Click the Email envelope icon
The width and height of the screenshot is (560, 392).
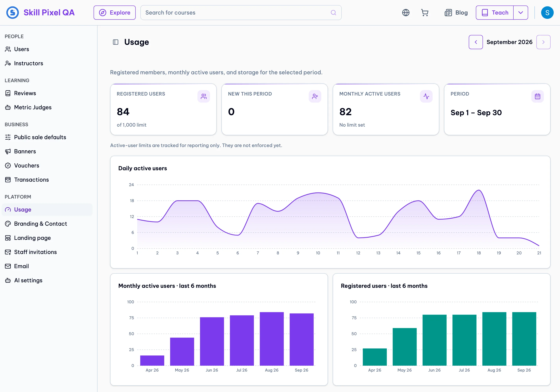(x=8, y=266)
